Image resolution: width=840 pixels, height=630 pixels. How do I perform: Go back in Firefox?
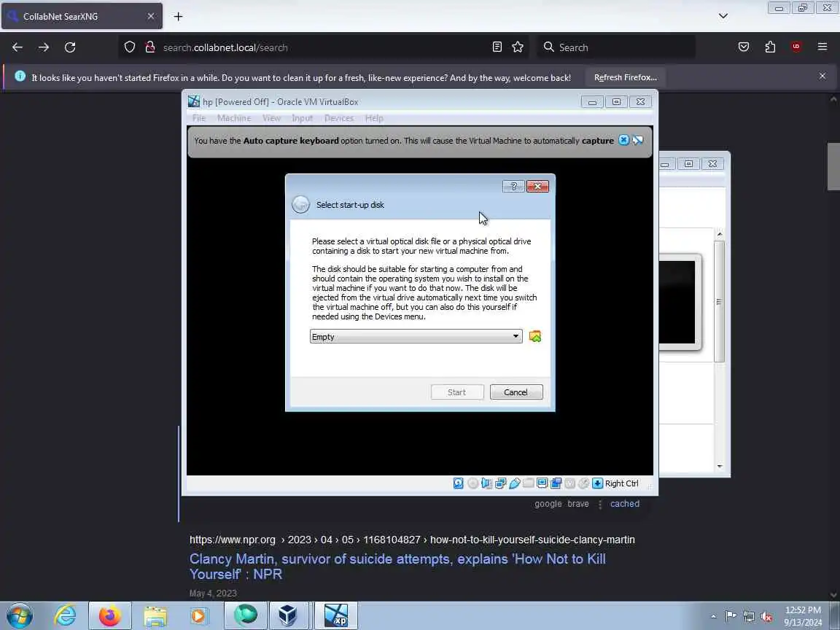pyautogui.click(x=17, y=47)
